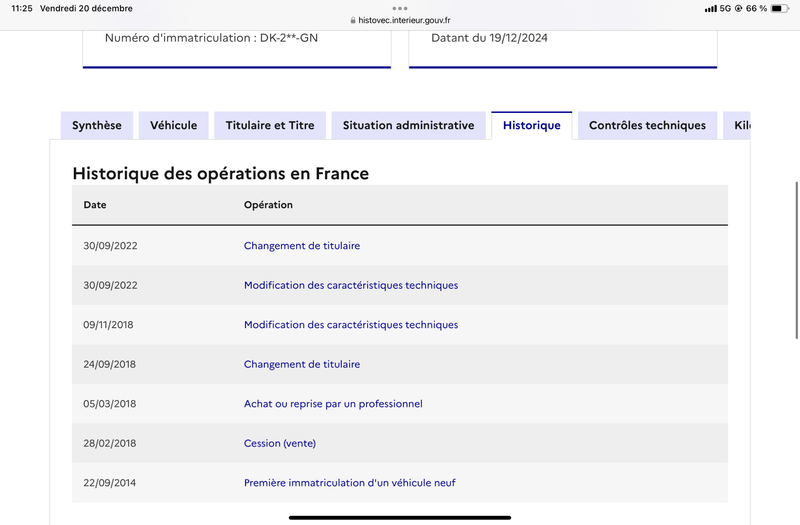800x525 pixels.
Task: Select the Opération column header
Action: coord(268,205)
